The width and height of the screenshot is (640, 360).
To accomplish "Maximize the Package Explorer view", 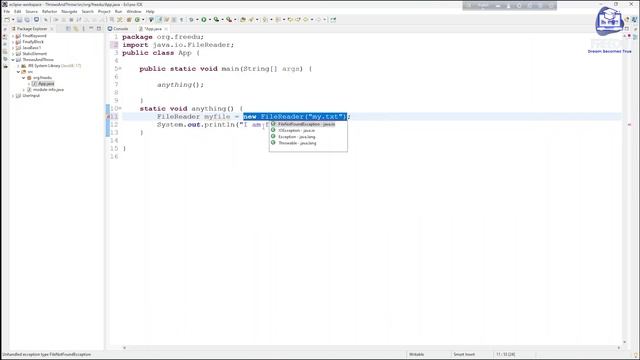I will 98,29.
